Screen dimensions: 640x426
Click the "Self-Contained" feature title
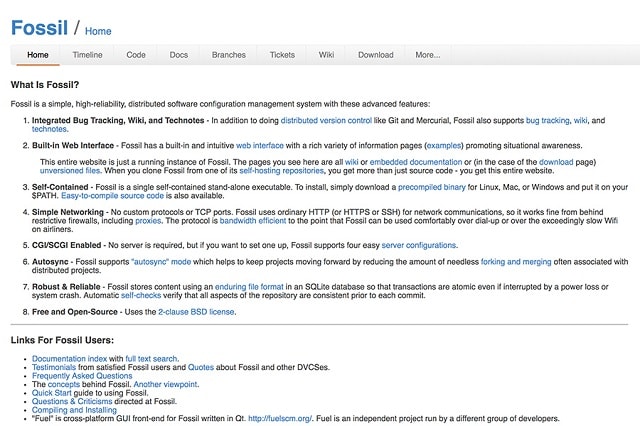pyautogui.click(x=60, y=187)
